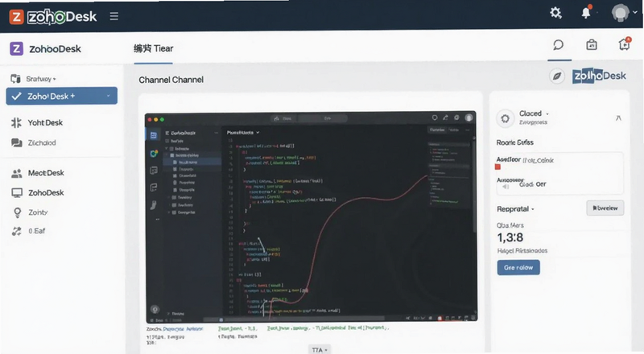Screen dimensions: 644x354
Task: Click highlighted blue activity icon in editor screenshot
Action: click(153, 135)
